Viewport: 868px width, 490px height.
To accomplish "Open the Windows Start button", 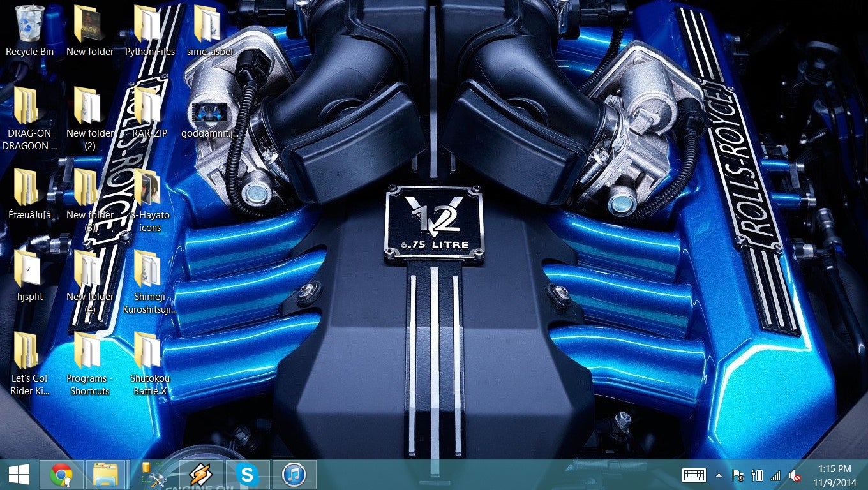I will (19, 475).
